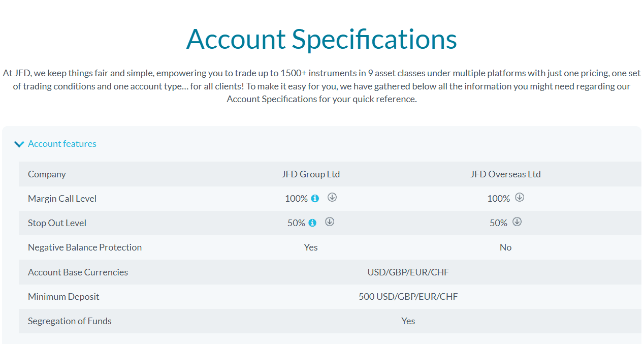Screen dimensions: 644x344
Task: Click the blue chevron before Account features
Action: pos(19,144)
